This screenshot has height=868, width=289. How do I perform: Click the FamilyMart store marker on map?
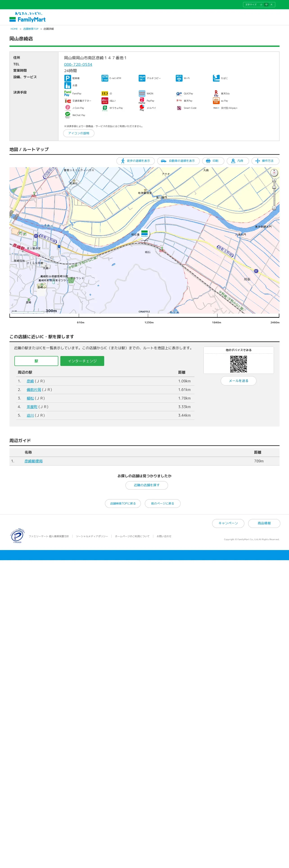[145, 234]
